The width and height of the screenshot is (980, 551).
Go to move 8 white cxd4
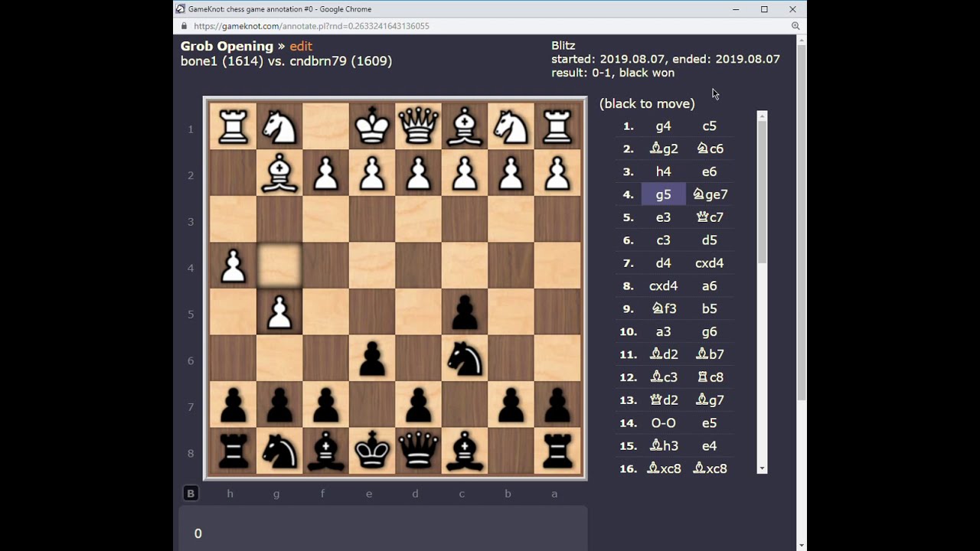663,285
